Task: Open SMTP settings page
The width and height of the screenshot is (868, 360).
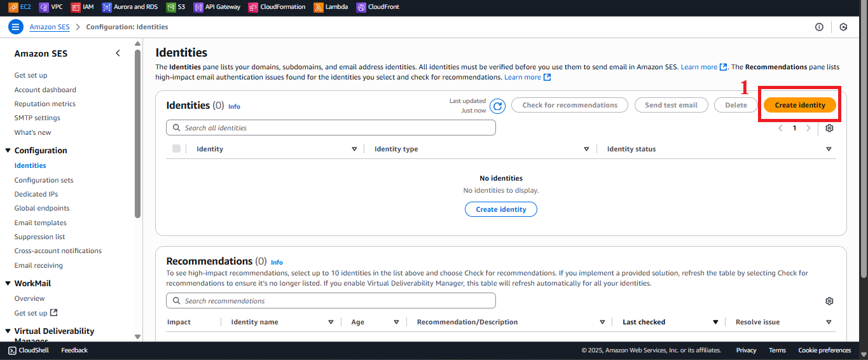Action: pos(38,118)
